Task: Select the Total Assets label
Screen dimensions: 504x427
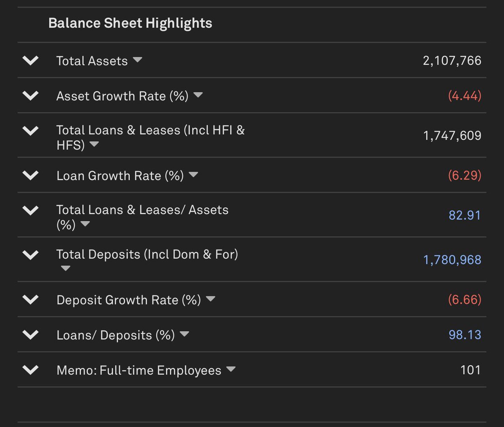Action: pyautogui.click(x=92, y=61)
